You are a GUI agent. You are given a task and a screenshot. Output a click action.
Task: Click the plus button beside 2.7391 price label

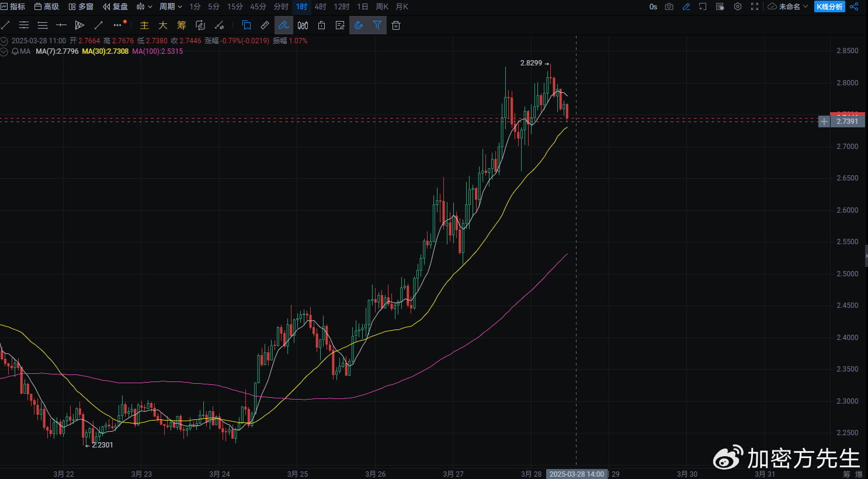pyautogui.click(x=824, y=122)
